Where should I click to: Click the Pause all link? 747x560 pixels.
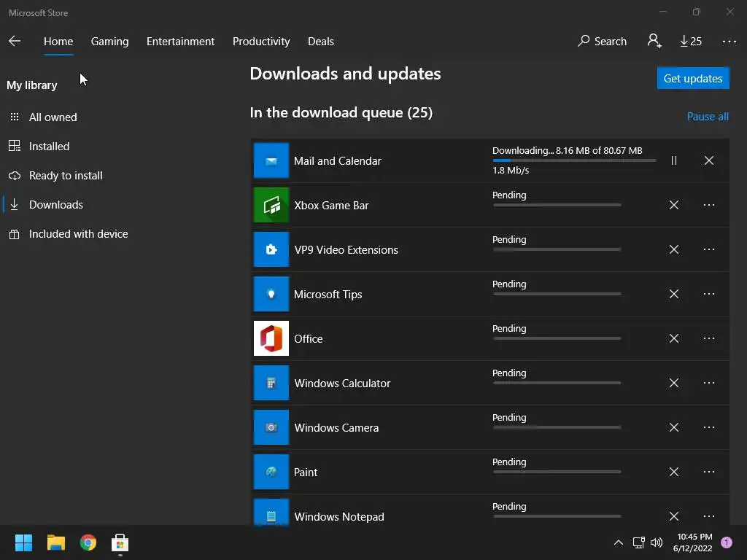click(708, 117)
